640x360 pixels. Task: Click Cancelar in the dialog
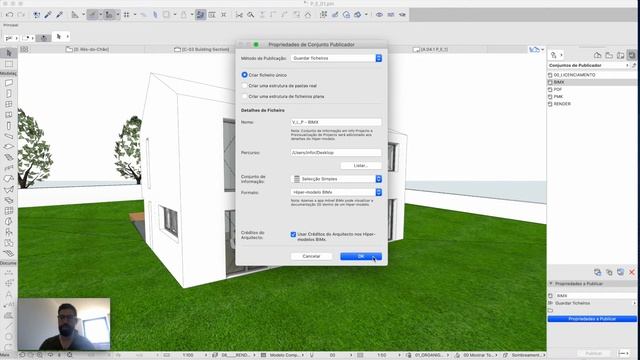pos(311,256)
